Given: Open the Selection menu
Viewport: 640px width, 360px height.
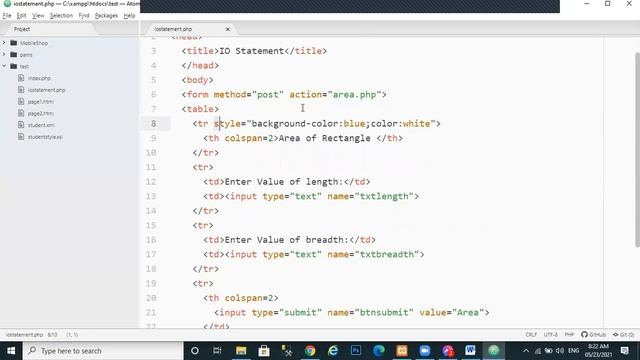Looking at the screenshot, I should [61, 16].
